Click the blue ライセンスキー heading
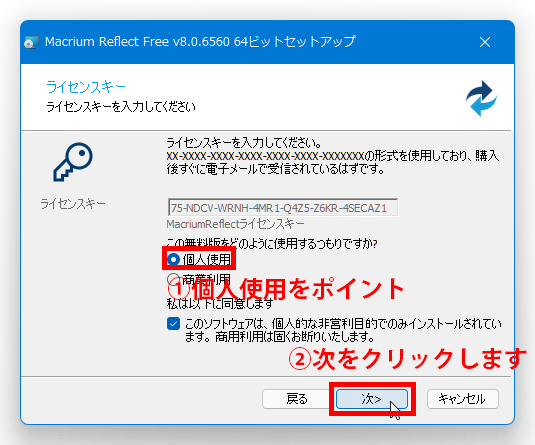The width and height of the screenshot is (535, 445). click(x=86, y=87)
